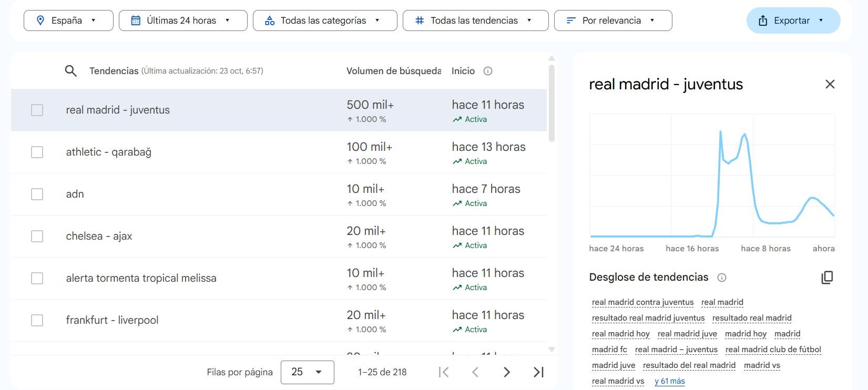Close the real madrid - juventus detail panel
This screenshot has height=390, width=868.
[830, 84]
